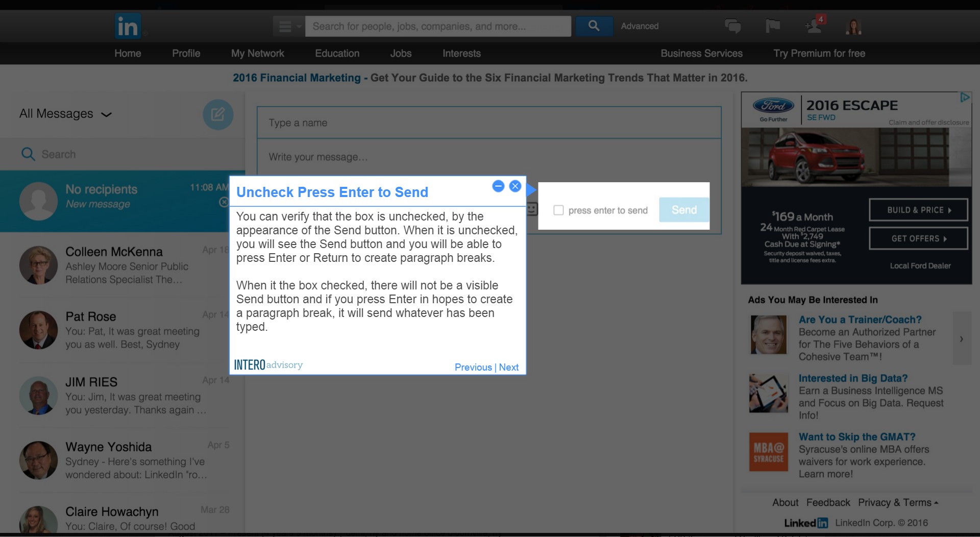Minimize the tutorial popup with minus icon

coord(498,186)
